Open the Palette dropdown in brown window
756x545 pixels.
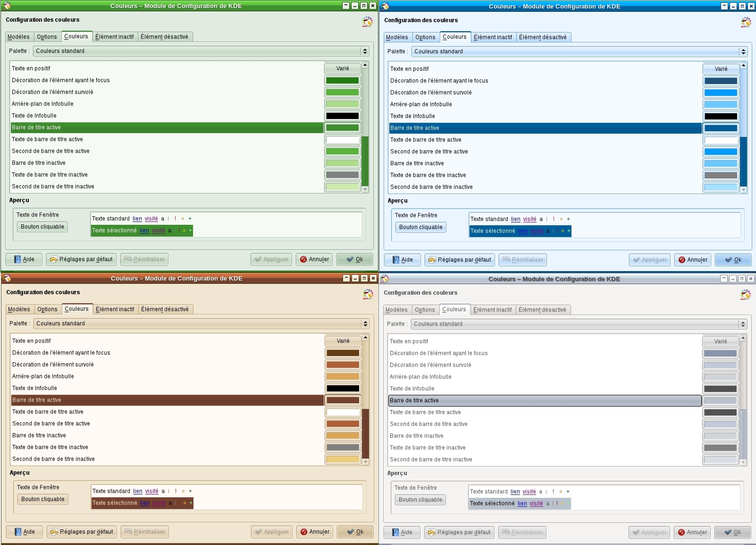tap(202, 324)
